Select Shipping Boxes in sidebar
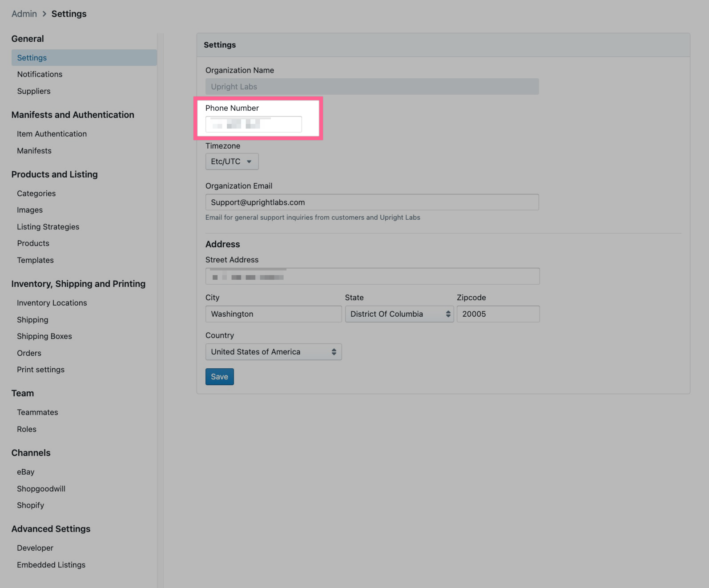This screenshot has width=709, height=588. 44,336
